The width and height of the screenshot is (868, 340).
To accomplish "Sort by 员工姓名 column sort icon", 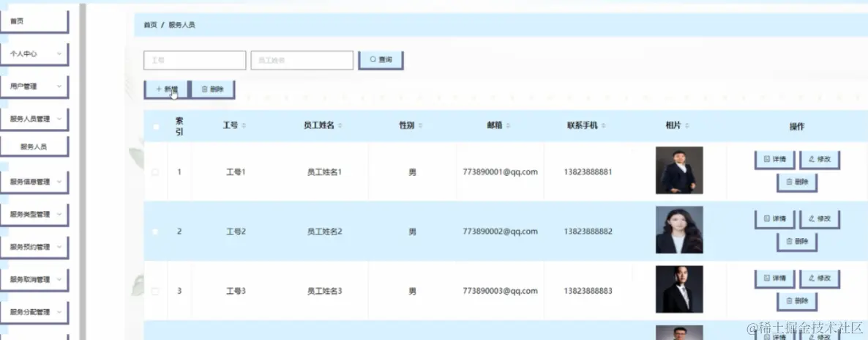I will 340,126.
